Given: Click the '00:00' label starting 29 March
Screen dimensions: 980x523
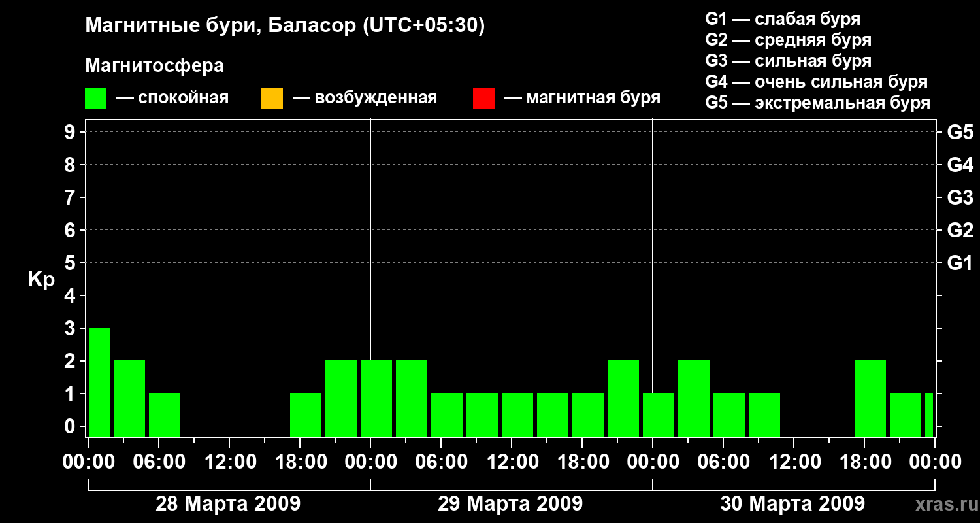Looking at the screenshot, I should coord(370,462).
